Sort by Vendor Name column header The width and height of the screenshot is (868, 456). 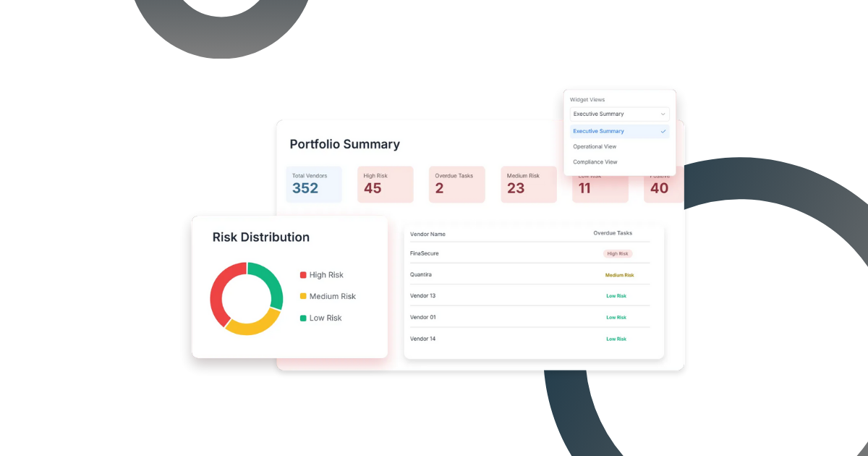pos(427,234)
